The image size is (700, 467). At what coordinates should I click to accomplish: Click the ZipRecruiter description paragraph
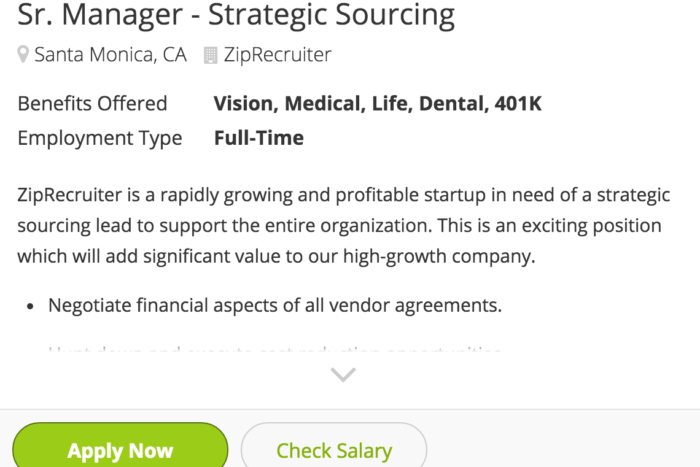(x=344, y=225)
